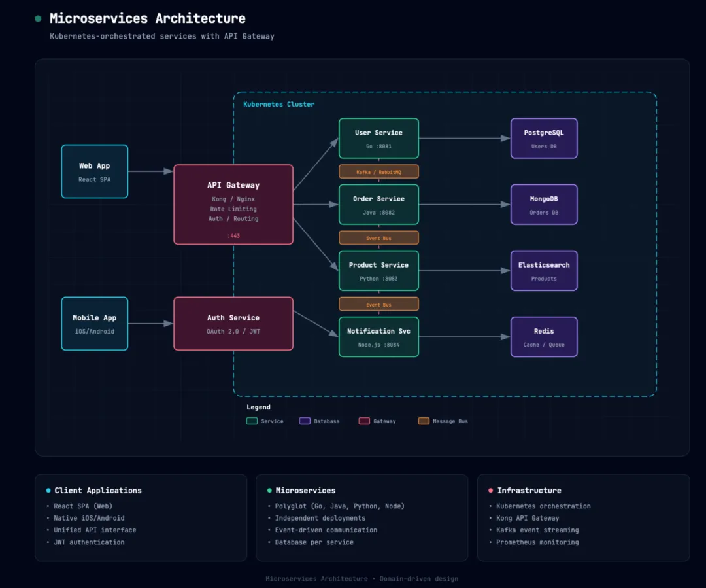Click the User Service node
The height and width of the screenshot is (588, 706).
(x=378, y=138)
